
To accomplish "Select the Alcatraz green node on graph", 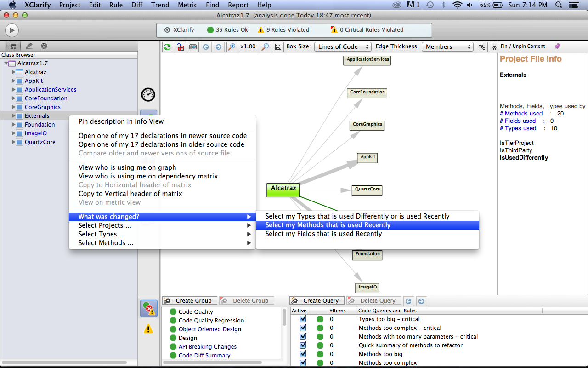I will tap(283, 190).
